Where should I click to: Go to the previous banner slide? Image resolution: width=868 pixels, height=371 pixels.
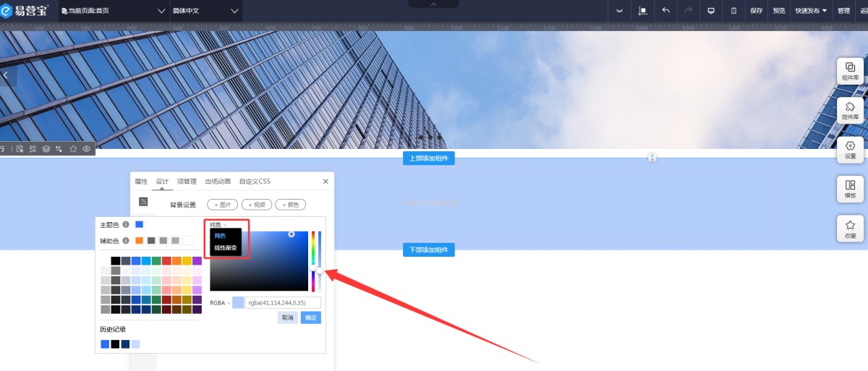pos(6,75)
